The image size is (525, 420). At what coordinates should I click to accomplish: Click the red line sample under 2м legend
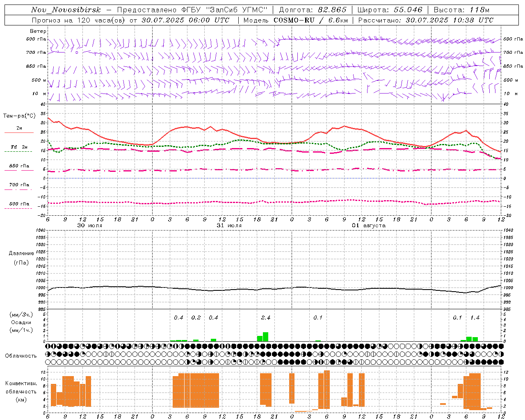pyautogui.click(x=19, y=133)
